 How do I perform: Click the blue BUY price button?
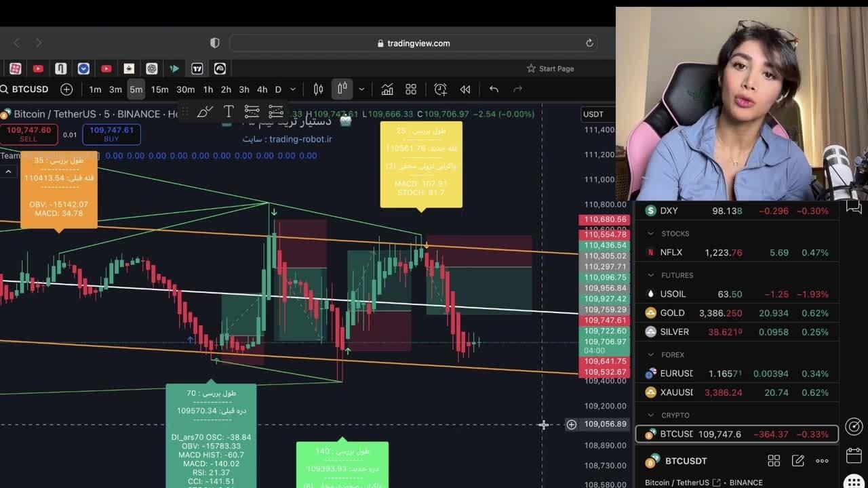111,134
